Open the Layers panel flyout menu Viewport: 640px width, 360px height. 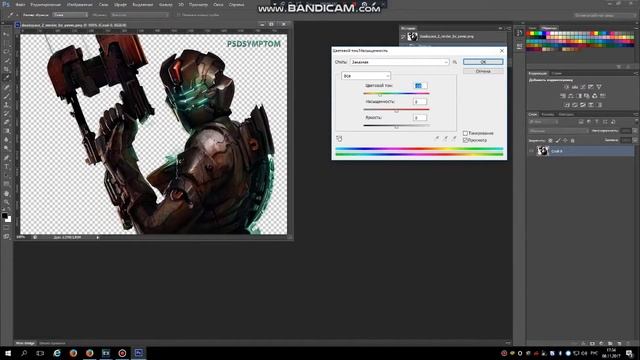pyautogui.click(x=636, y=114)
